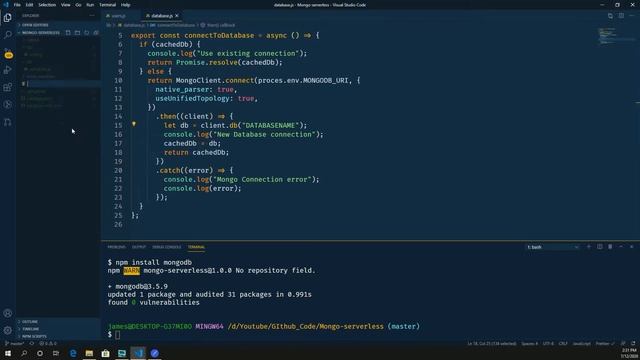This screenshot has width=640, height=360.
Task: Refresh the explorer file tree
Action: (87, 33)
